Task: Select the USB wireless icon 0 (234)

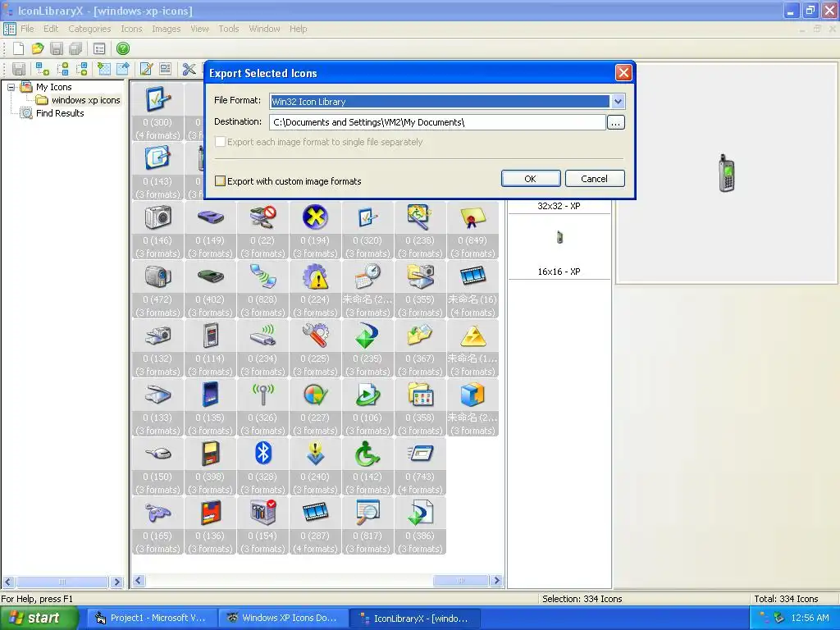Action: tap(263, 348)
